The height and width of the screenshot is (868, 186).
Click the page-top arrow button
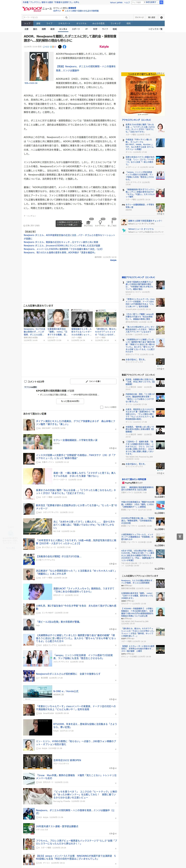[x=180, y=537]
